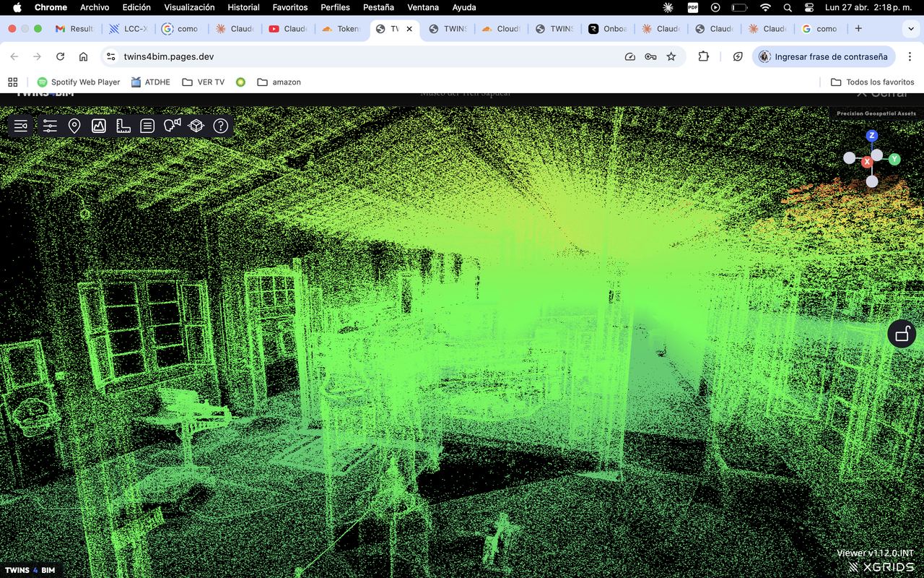Open the Todos los favoritos folder
Image resolution: width=924 pixels, height=578 pixels.
coord(872,82)
